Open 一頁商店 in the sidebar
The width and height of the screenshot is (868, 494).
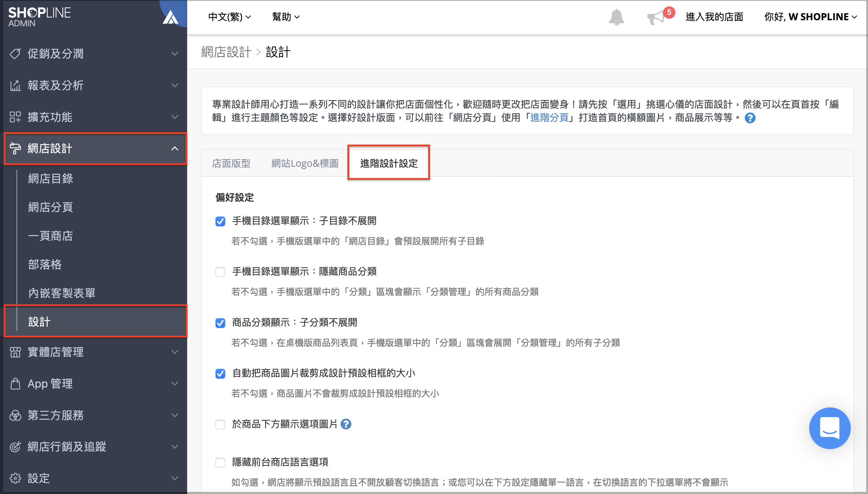pos(51,236)
